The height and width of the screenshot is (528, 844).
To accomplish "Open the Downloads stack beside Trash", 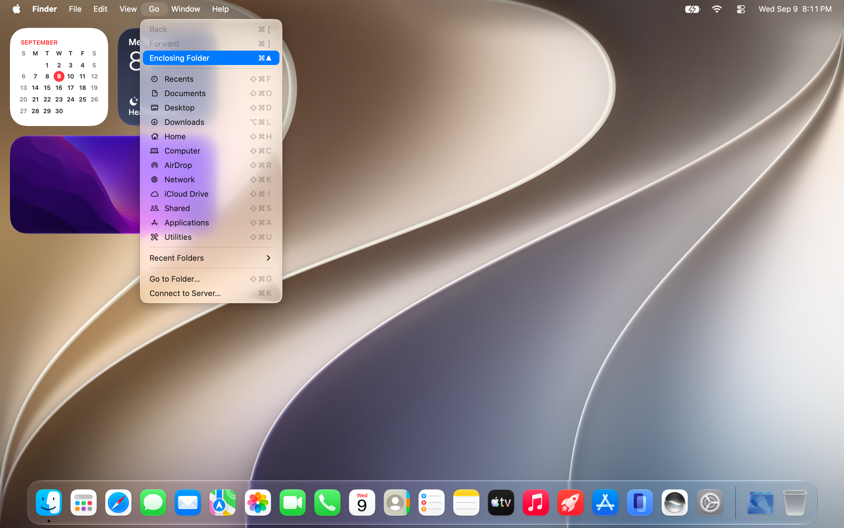I will (x=760, y=503).
